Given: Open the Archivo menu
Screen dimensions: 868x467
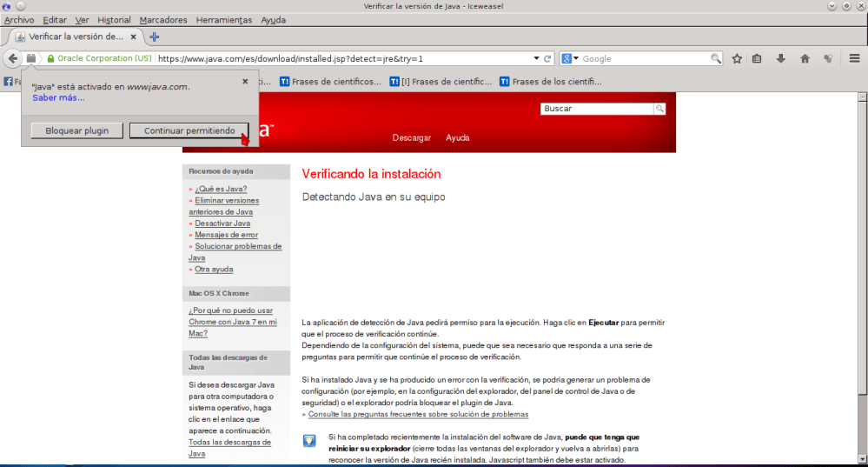Looking at the screenshot, I should coord(19,20).
